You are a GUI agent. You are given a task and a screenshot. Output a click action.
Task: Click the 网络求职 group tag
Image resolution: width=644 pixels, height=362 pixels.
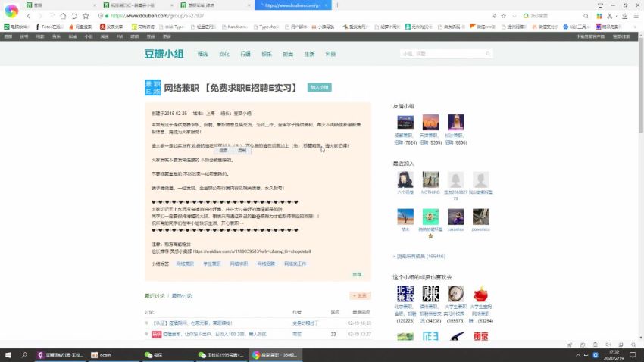point(239,264)
